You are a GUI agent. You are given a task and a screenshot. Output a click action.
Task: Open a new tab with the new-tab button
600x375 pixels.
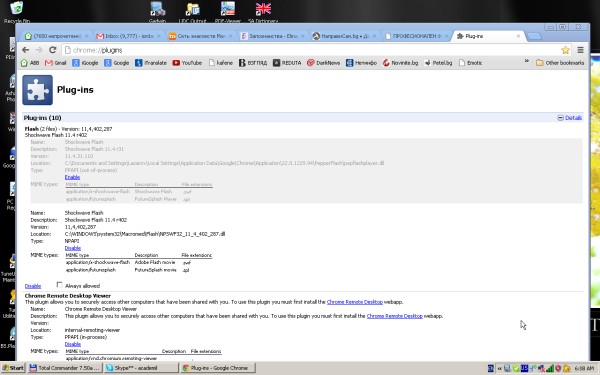coord(534,36)
